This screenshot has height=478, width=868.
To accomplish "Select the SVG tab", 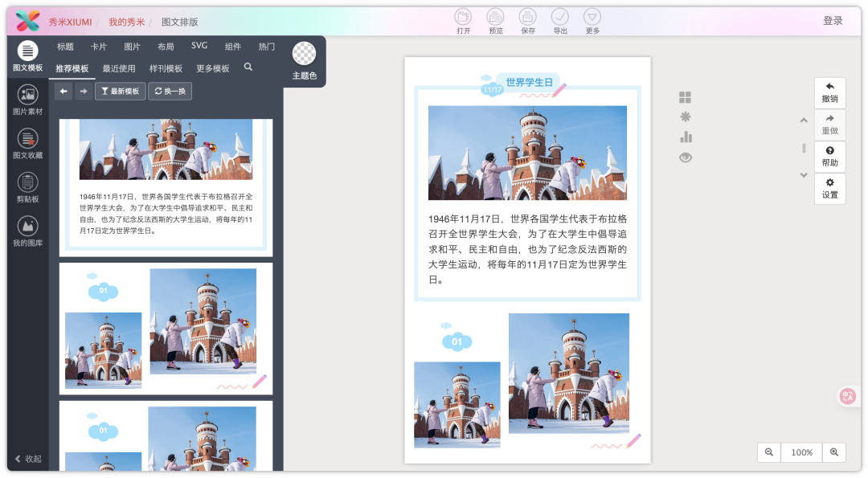I will [x=199, y=46].
